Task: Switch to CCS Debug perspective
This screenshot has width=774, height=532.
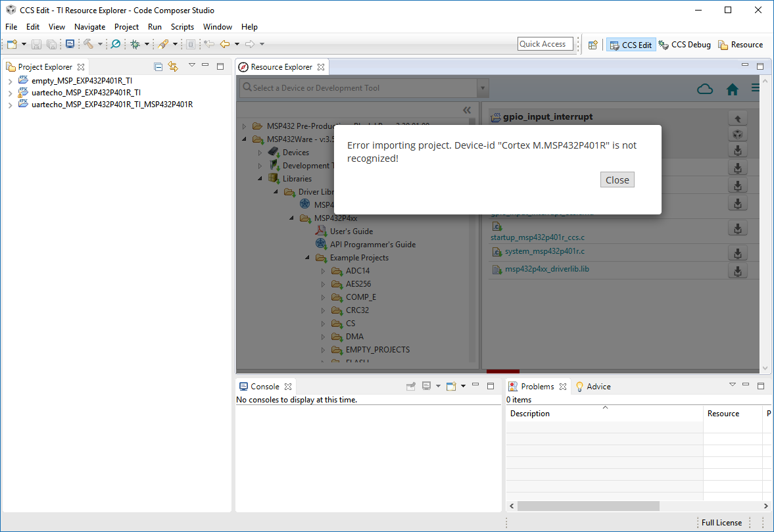Action: pos(685,45)
